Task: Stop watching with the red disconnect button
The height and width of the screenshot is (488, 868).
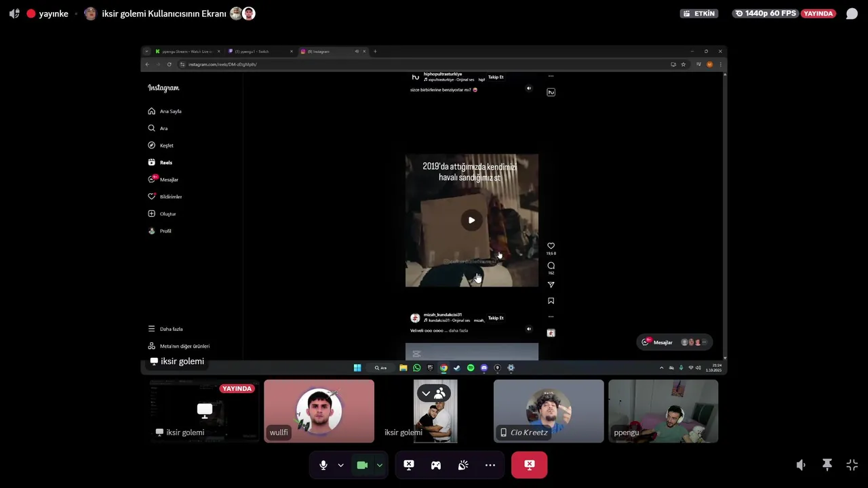Action: pyautogui.click(x=530, y=465)
